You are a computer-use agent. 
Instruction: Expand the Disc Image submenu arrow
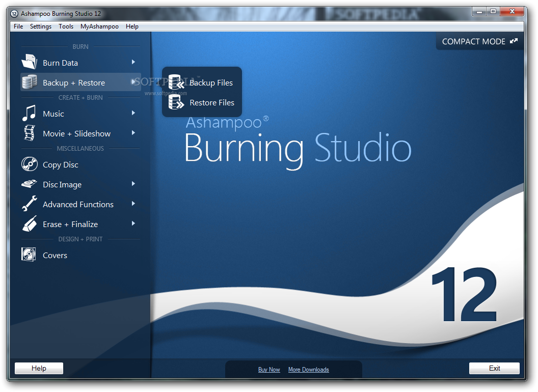pyautogui.click(x=133, y=184)
